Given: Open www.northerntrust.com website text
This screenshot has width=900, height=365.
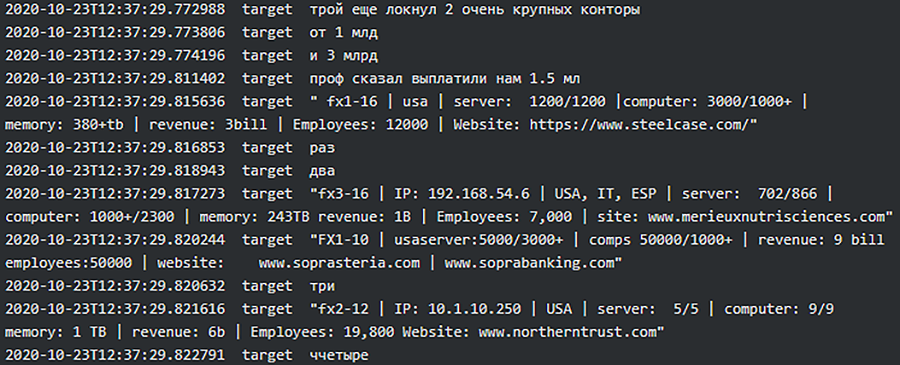Looking at the screenshot, I should point(568,332).
